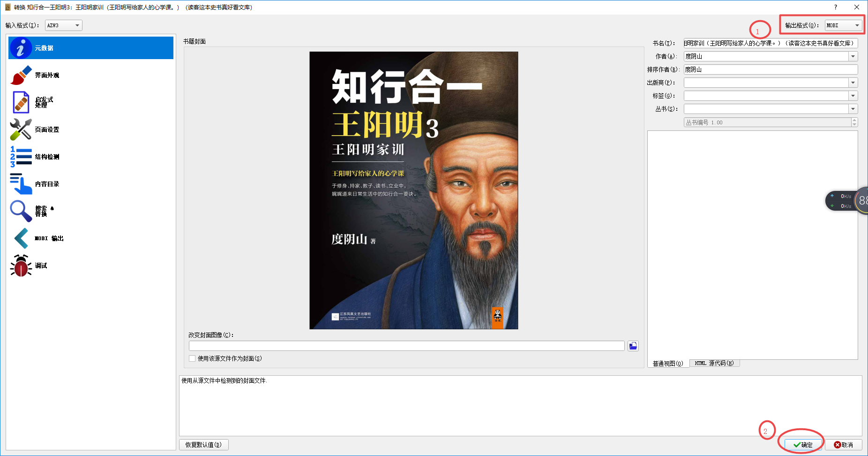Open the 内容目录 section icon
This screenshot has width=868, height=456.
tap(21, 184)
